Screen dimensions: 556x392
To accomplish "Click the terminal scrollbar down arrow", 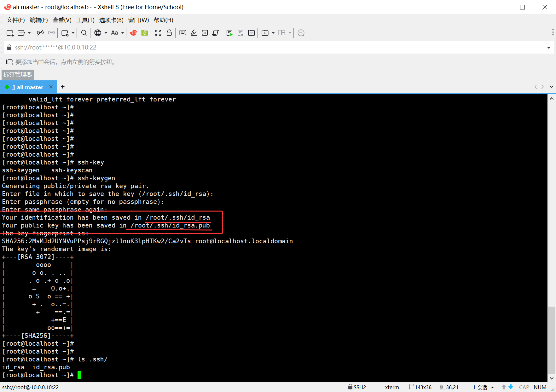I will coord(552,378).
